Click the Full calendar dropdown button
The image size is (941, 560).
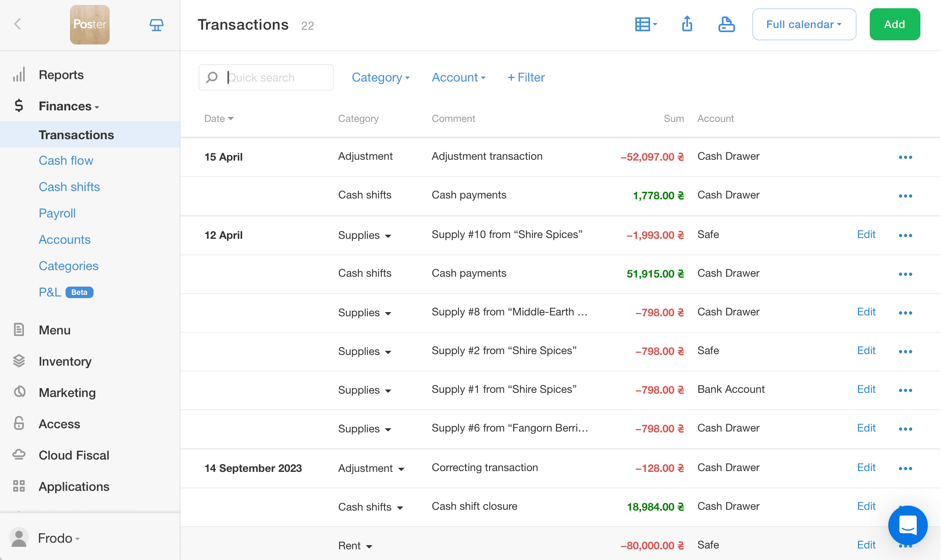803,24
